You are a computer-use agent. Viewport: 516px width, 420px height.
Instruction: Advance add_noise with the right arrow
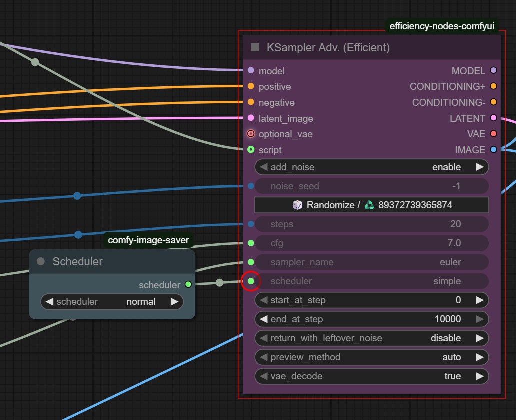480,167
